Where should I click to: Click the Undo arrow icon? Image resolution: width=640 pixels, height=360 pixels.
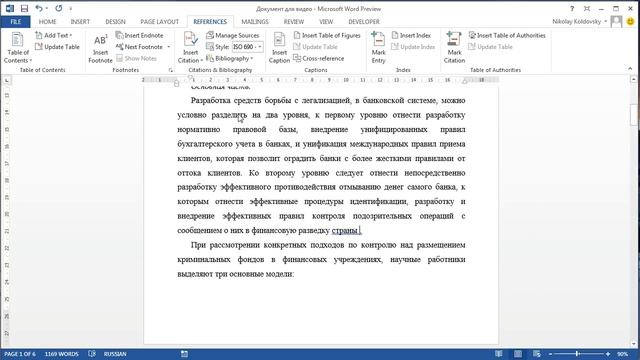click(39, 8)
